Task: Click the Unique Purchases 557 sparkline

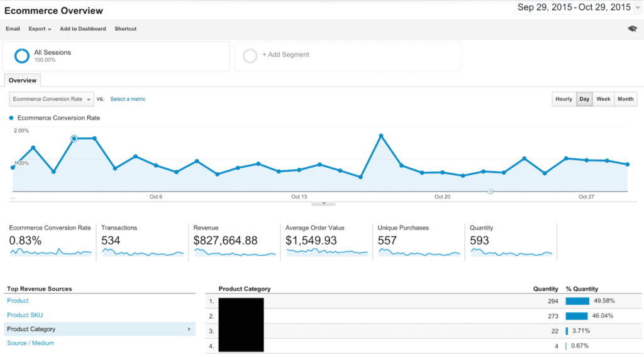Action: click(x=419, y=253)
